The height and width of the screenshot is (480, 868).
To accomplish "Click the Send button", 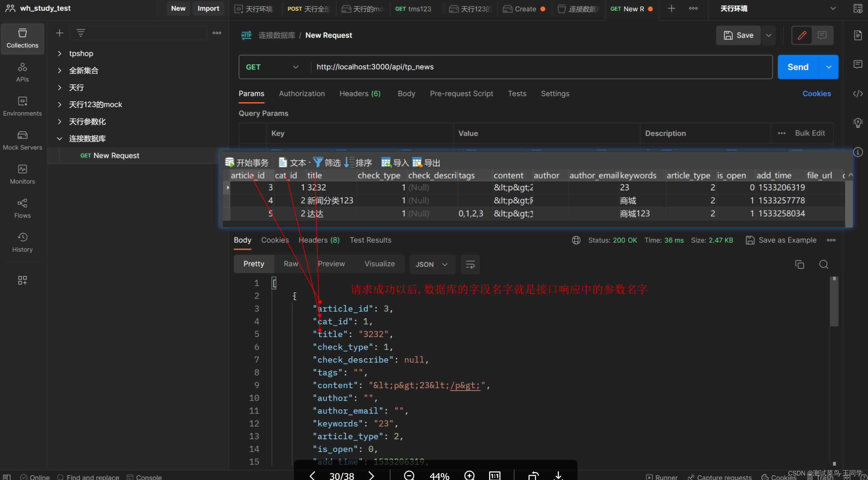I will pyautogui.click(x=798, y=67).
